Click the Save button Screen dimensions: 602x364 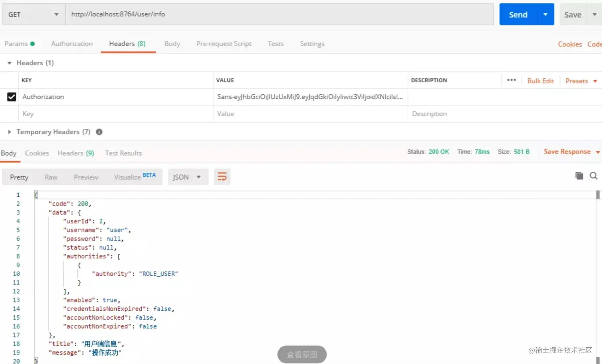(x=573, y=14)
